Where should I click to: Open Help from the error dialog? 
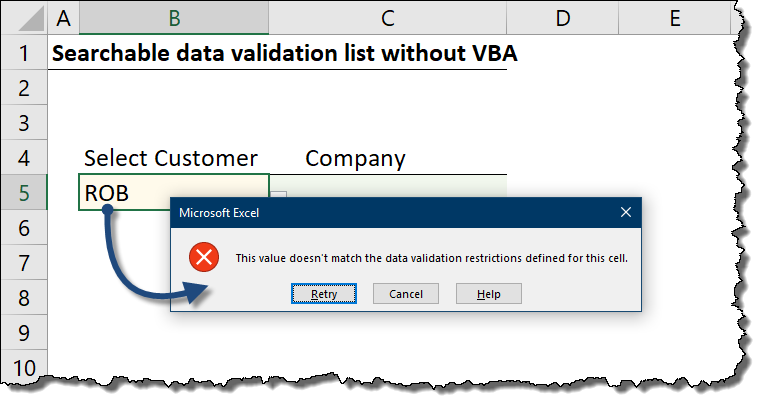488,294
